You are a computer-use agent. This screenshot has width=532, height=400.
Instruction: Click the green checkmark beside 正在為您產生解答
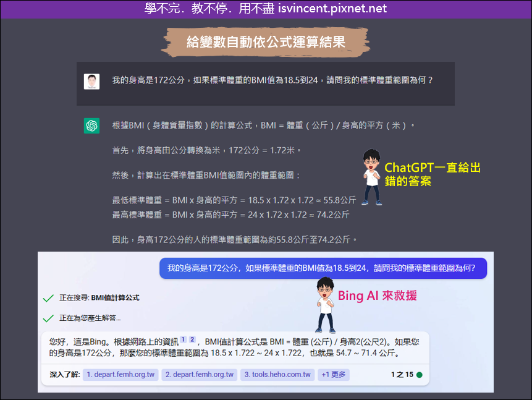[48, 318]
